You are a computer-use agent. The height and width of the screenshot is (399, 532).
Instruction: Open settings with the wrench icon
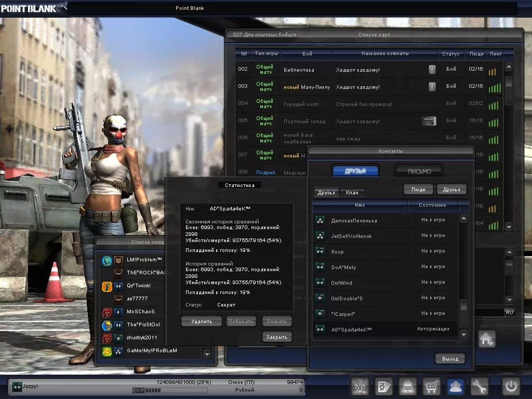pyautogui.click(x=479, y=386)
